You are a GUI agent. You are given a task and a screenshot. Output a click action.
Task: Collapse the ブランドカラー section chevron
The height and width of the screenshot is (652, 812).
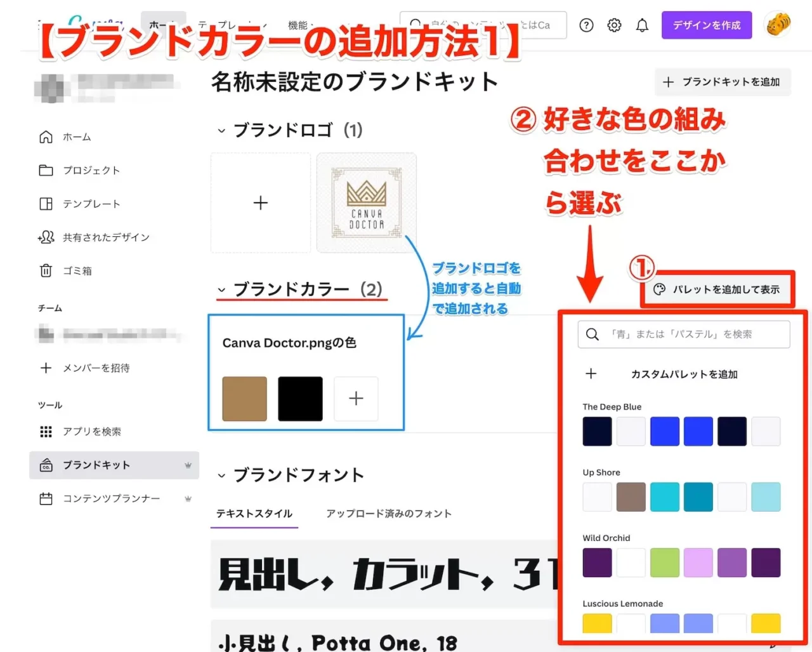coord(221,290)
